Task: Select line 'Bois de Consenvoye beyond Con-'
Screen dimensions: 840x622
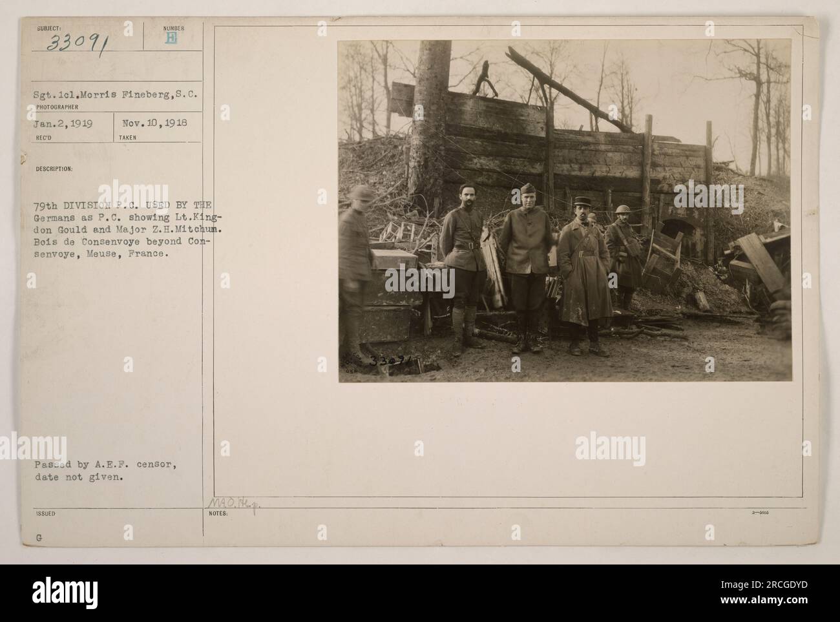Action: pyautogui.click(x=121, y=242)
